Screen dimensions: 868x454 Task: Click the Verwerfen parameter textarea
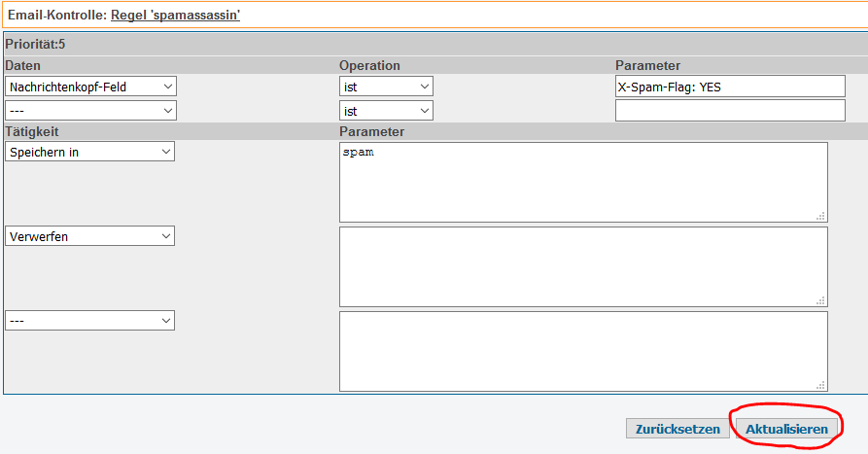click(x=583, y=267)
